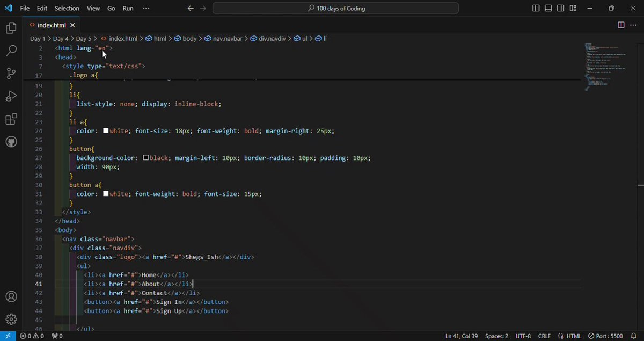Change encoding via UTF-8
This screenshot has height=341, width=644.
pos(523,336)
